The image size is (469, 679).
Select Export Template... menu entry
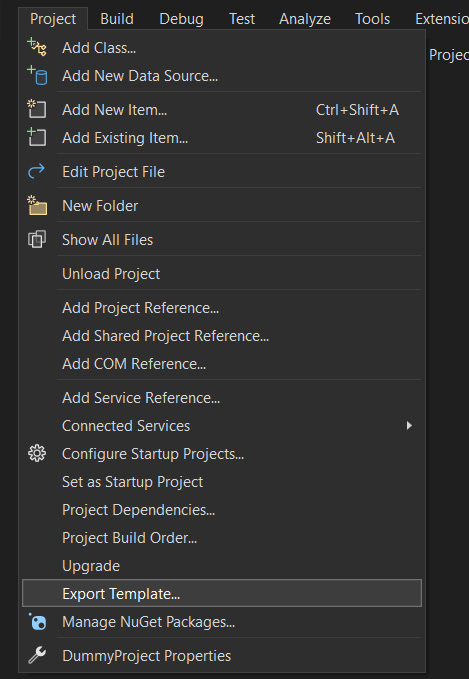(222, 593)
